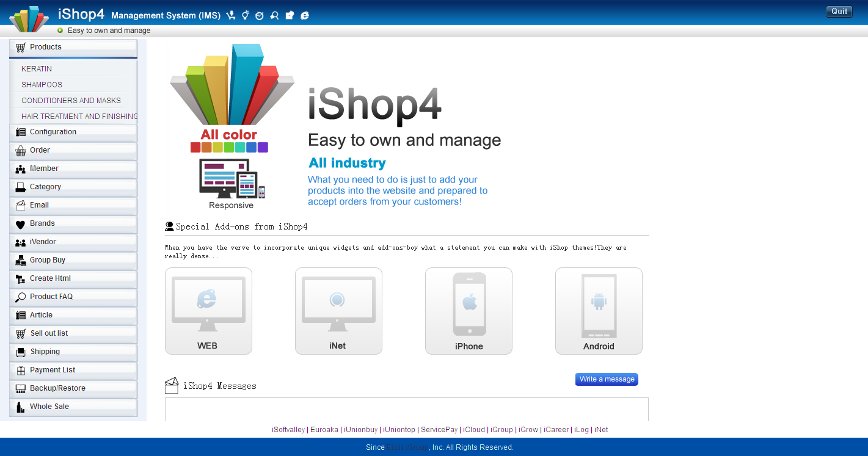Click the two-person icon beside iVendor
Image resolution: width=868 pixels, height=456 pixels.
tap(21, 242)
